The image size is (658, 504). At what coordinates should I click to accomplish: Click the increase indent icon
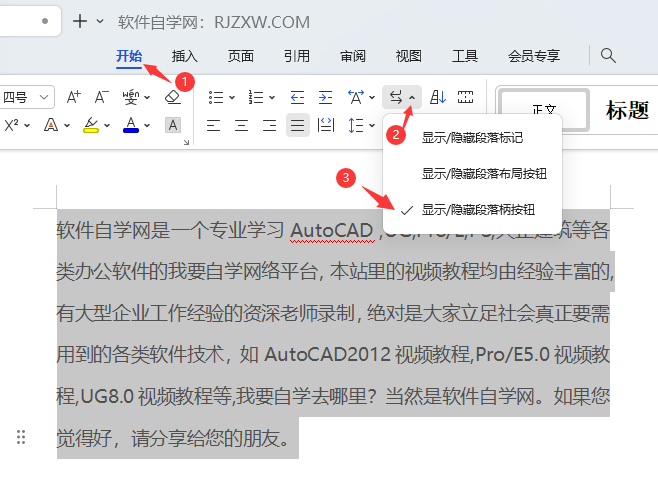(x=325, y=97)
